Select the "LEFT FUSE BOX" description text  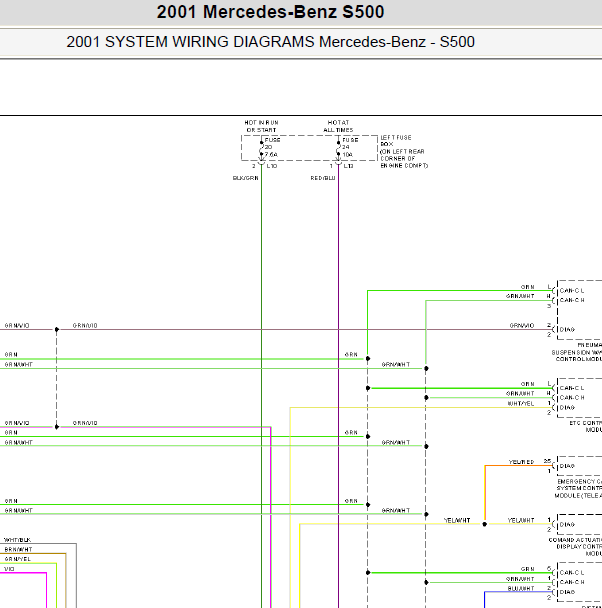[x=404, y=152]
